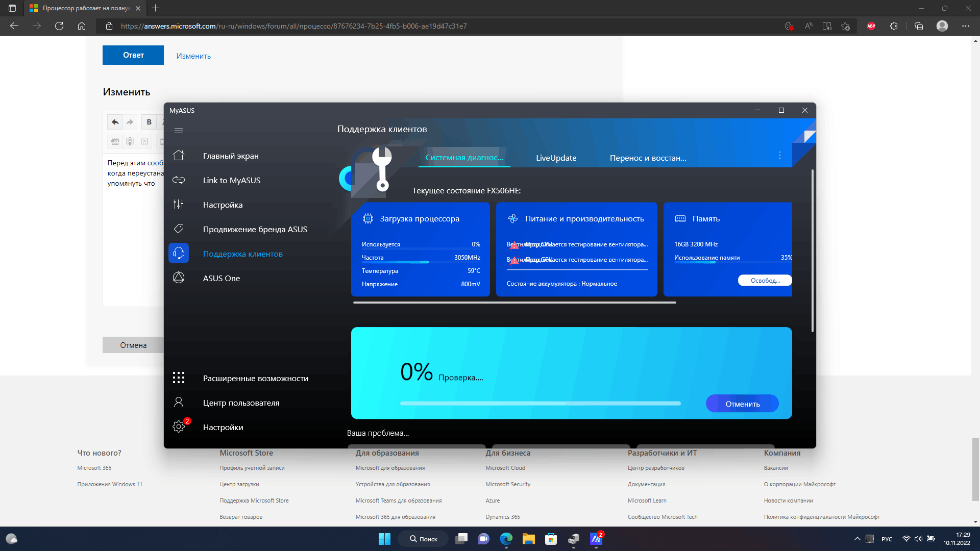Switch to Системная диагностика tab

coord(464,158)
